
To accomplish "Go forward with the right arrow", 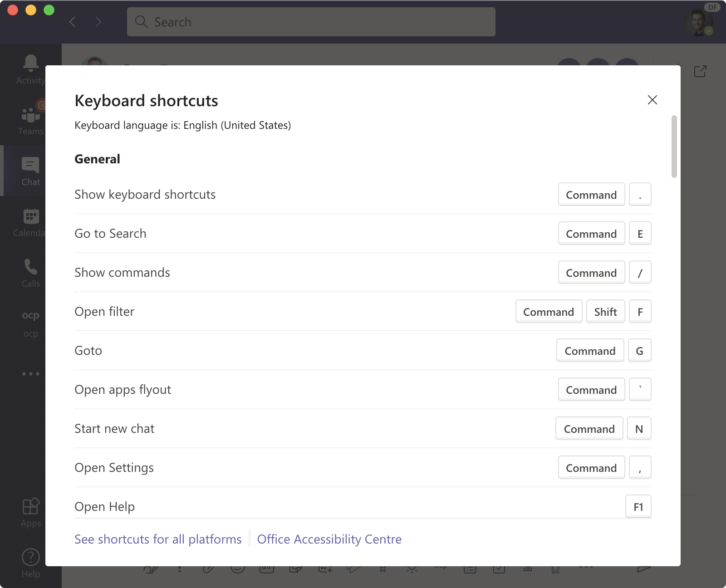I will coord(98,22).
